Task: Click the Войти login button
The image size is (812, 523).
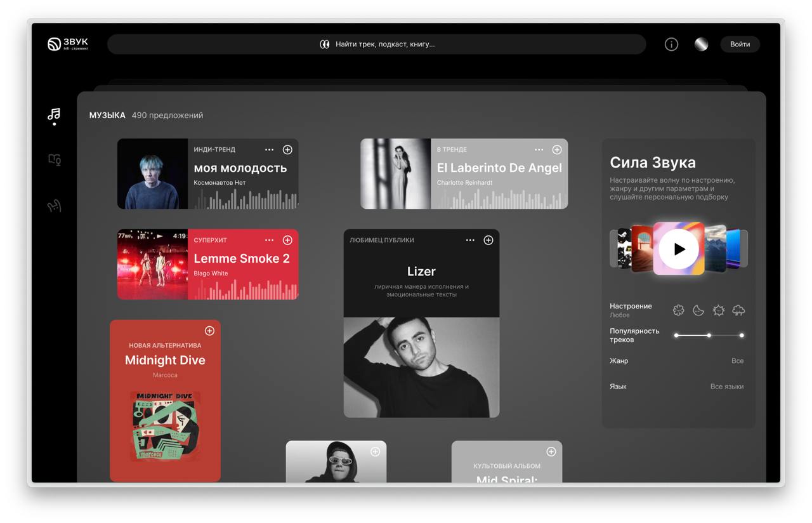Action: (740, 44)
